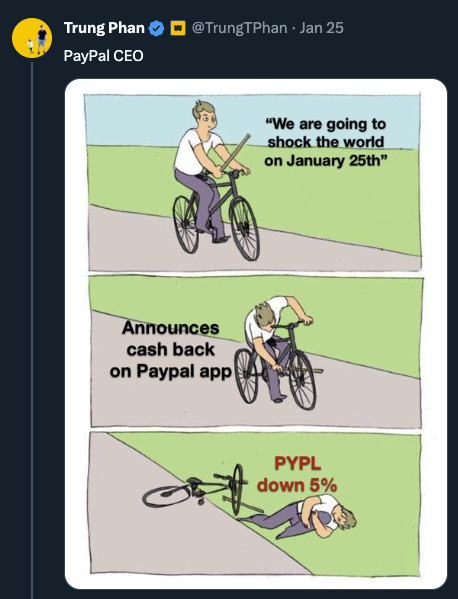Click the injured cyclist lying on grass
The width and height of the screenshot is (458, 599).
click(x=300, y=516)
